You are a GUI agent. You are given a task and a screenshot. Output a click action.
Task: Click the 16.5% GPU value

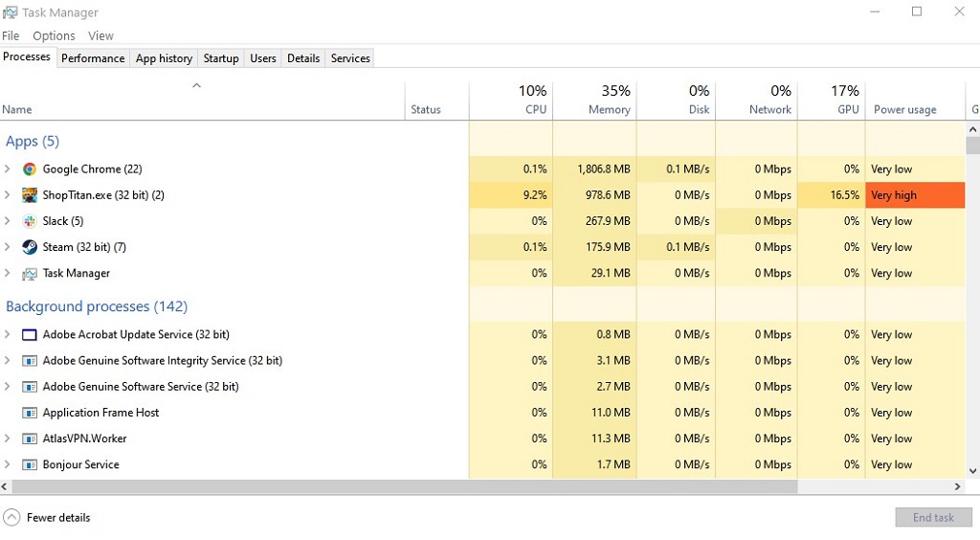(x=845, y=195)
